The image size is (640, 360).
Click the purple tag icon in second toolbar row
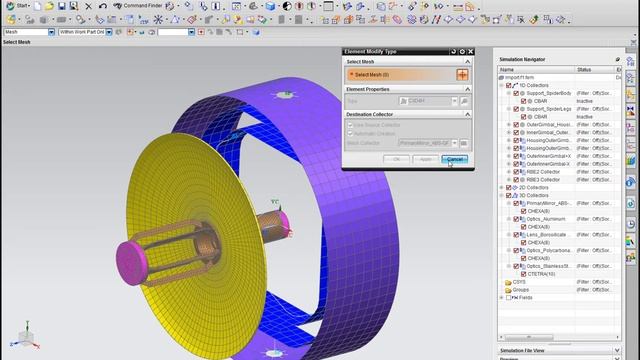[397, 19]
